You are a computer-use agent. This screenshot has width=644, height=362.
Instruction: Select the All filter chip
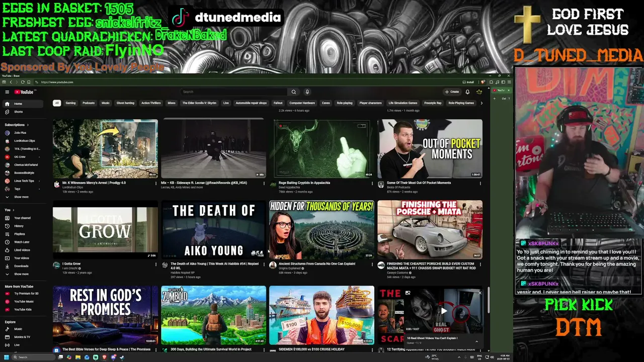click(57, 103)
